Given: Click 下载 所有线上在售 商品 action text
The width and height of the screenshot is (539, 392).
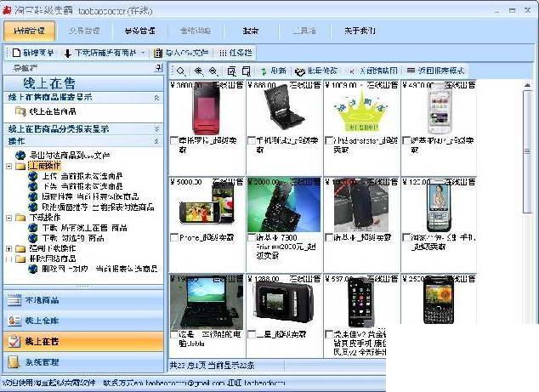Looking at the screenshot, I should click(x=84, y=228).
